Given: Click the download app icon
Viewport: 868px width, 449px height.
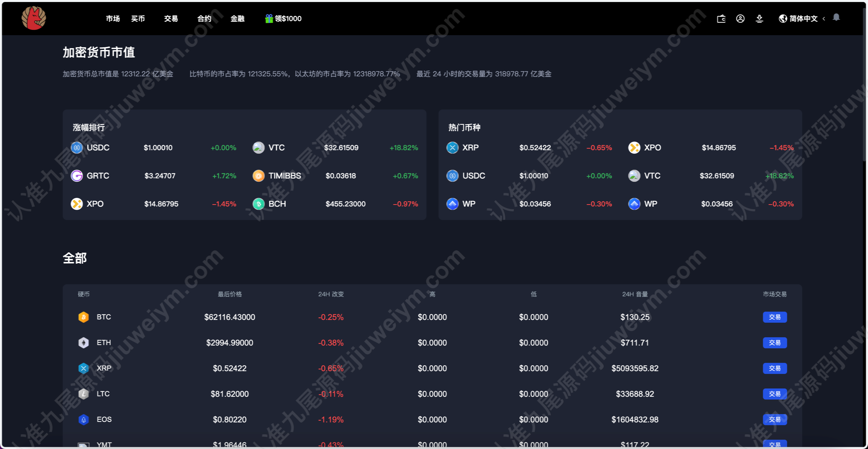Looking at the screenshot, I should (759, 19).
